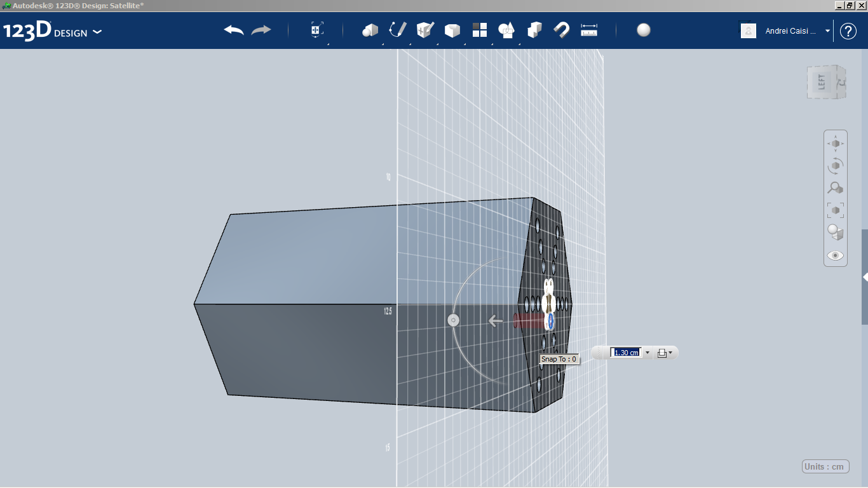Click the Fit view tool
Screen dimensions: 868x488
836,210
